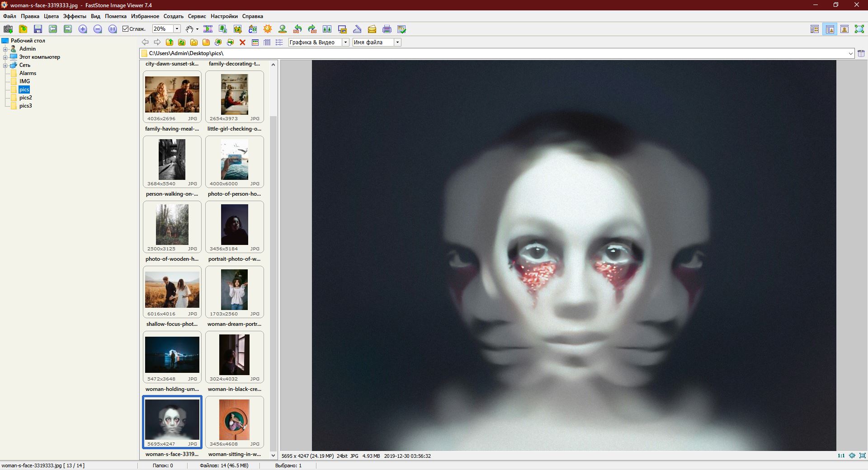This screenshot has height=470, width=868.
Task: Rotate image left 90 degrees
Action: tap(297, 29)
